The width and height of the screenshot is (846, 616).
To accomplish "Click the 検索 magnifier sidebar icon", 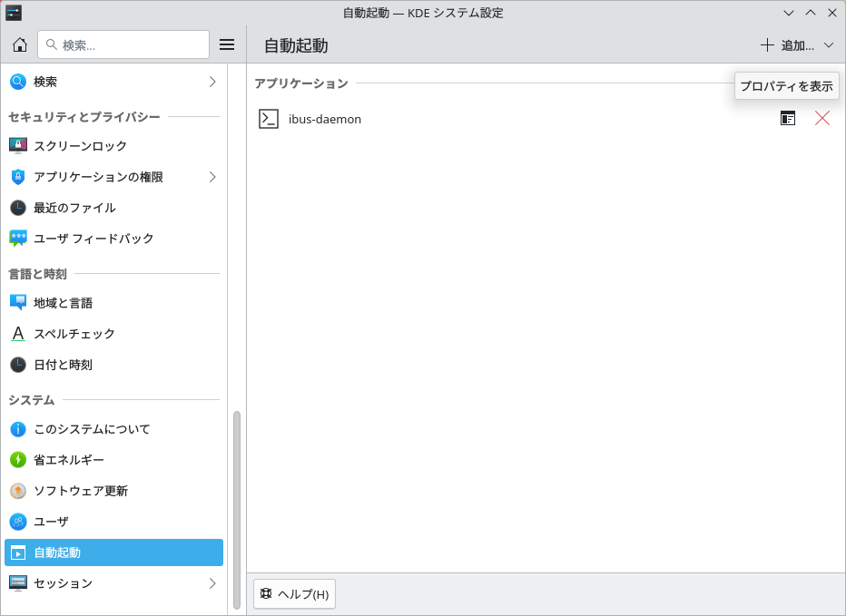I will pyautogui.click(x=18, y=82).
